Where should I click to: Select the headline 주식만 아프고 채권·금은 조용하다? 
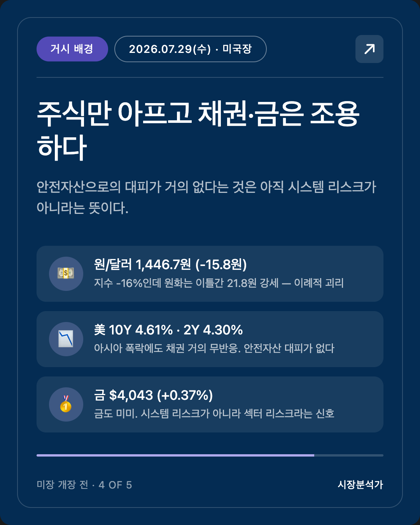point(198,131)
